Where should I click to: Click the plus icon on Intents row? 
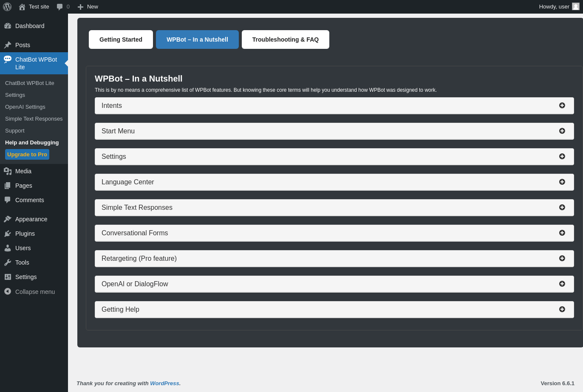tap(562, 105)
